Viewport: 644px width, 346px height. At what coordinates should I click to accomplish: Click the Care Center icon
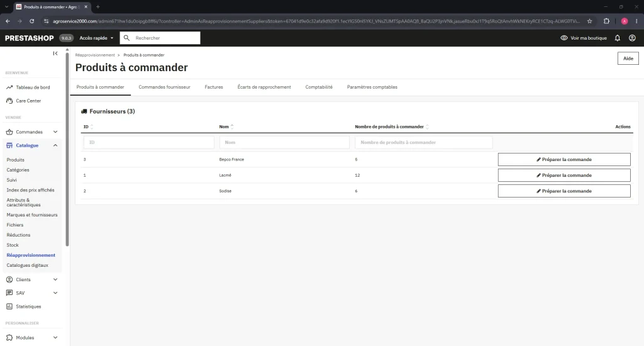click(x=9, y=101)
